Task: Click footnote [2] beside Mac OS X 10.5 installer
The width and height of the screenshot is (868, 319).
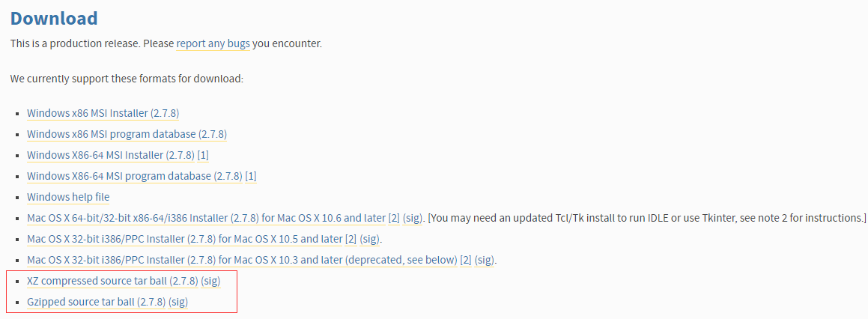Action: pyautogui.click(x=350, y=240)
